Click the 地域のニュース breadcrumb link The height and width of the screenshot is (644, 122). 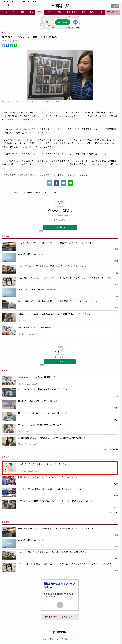tap(18, 193)
